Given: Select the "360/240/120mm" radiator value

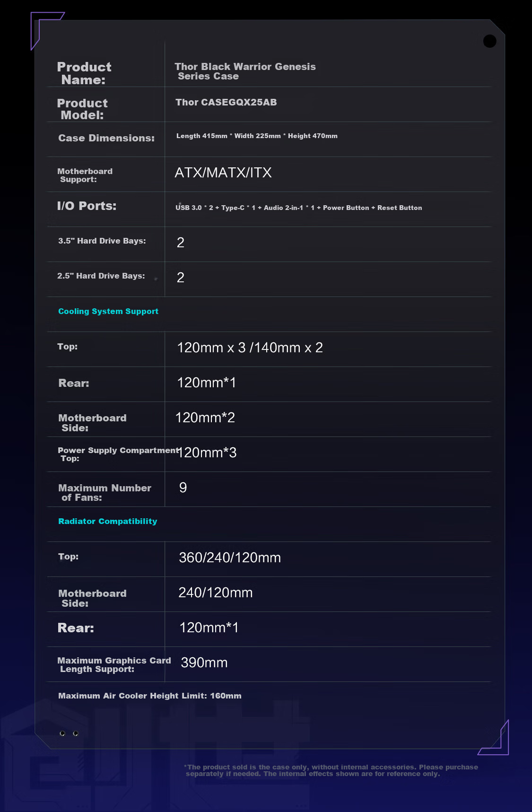Looking at the screenshot, I should (230, 558).
